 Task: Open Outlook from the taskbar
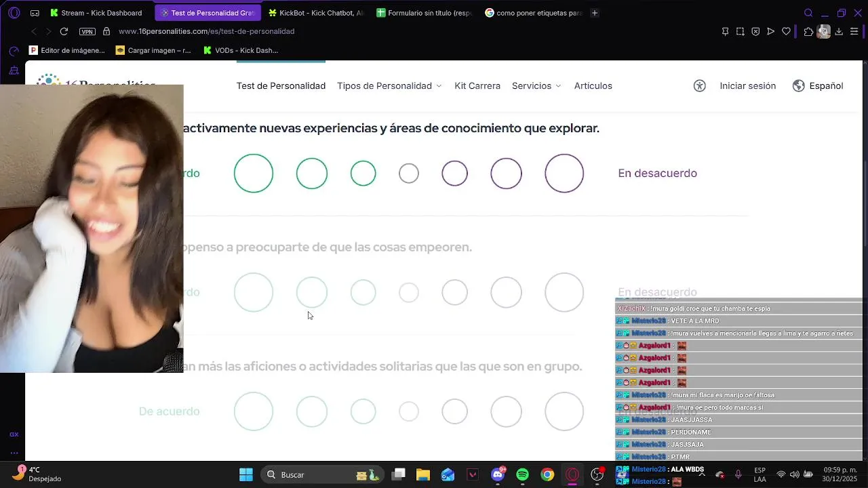[x=448, y=474]
